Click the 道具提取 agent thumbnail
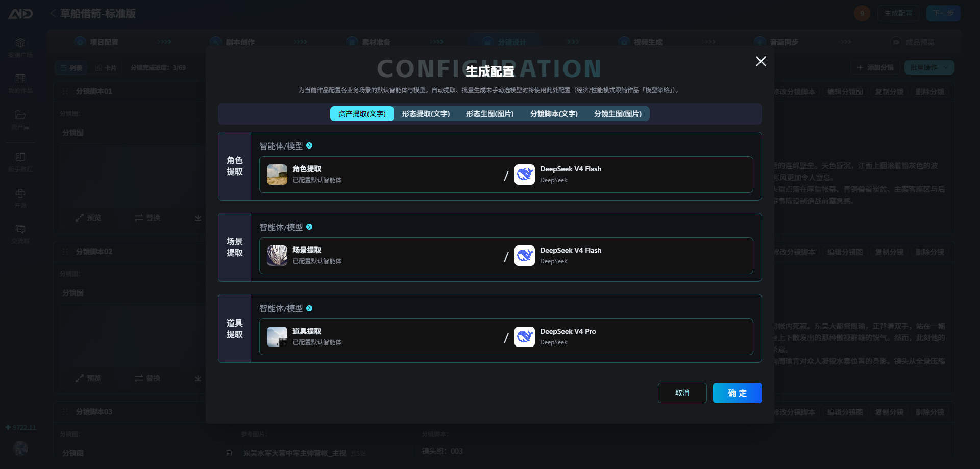The height and width of the screenshot is (469, 980). (x=277, y=337)
